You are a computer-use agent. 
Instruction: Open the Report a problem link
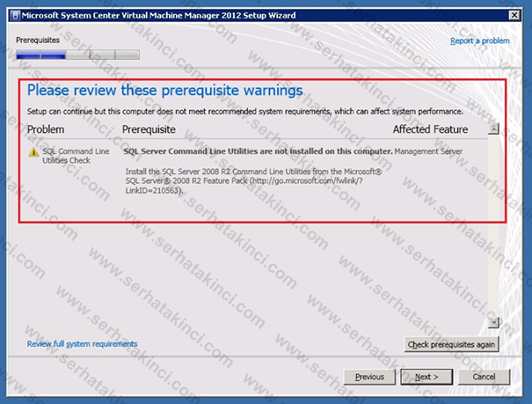(x=480, y=40)
